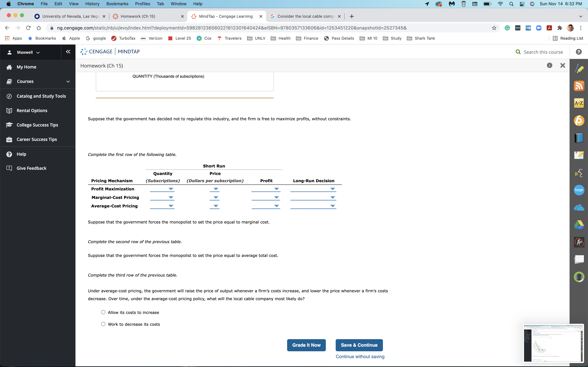This screenshot has width=588, height=367.
Task: Open the help question mark icon
Action: (x=578, y=52)
